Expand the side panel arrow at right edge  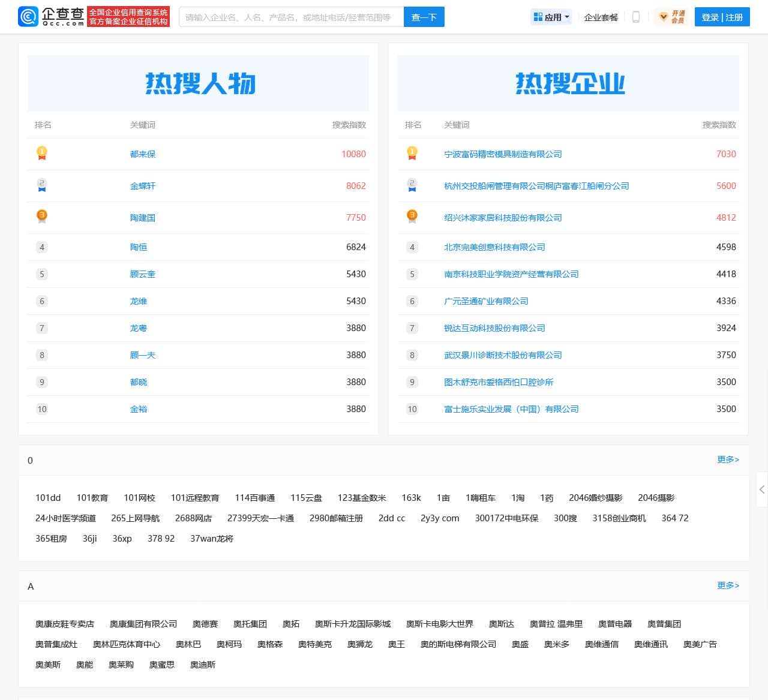point(762,489)
